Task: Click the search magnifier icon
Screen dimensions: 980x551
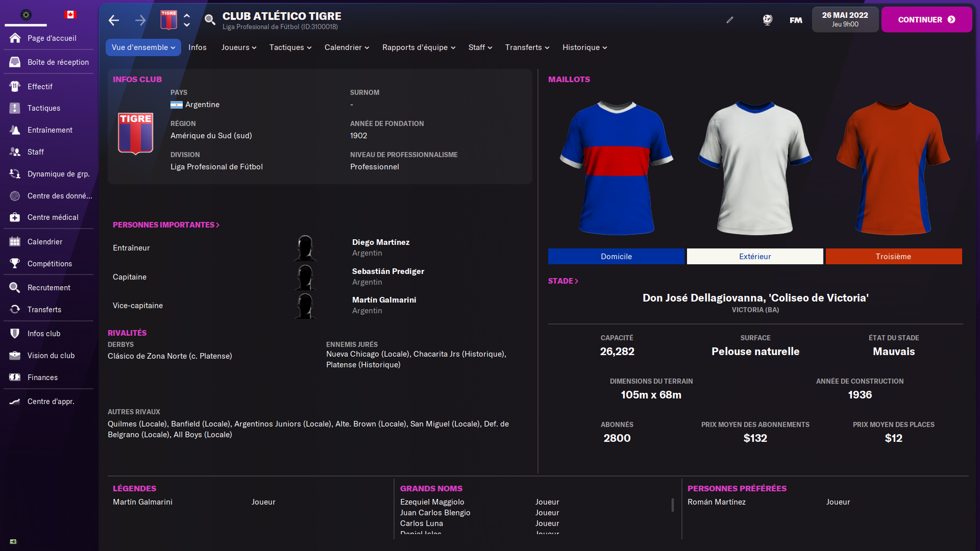Action: 209,20
